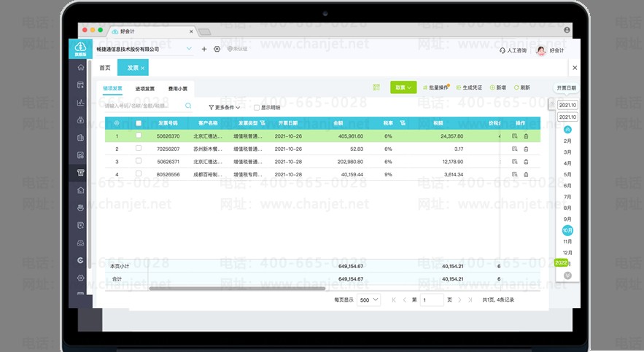
Task: Click the 开票日期 label button
Action: click(567, 87)
